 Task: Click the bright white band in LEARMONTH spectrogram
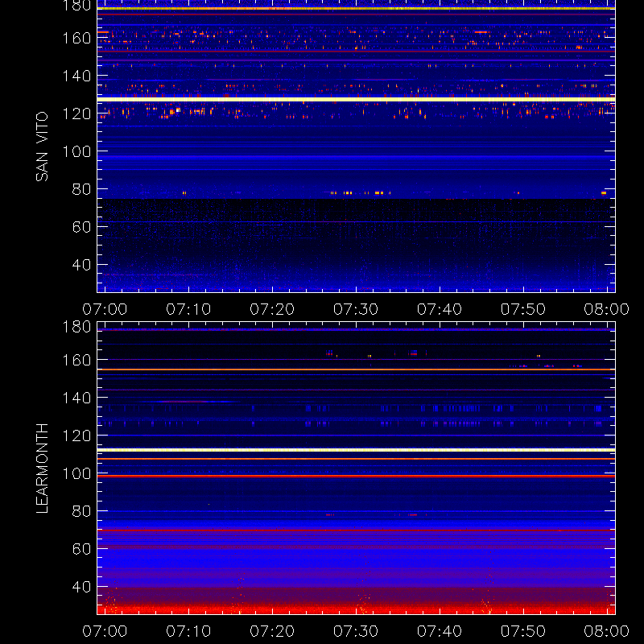tap(356, 450)
